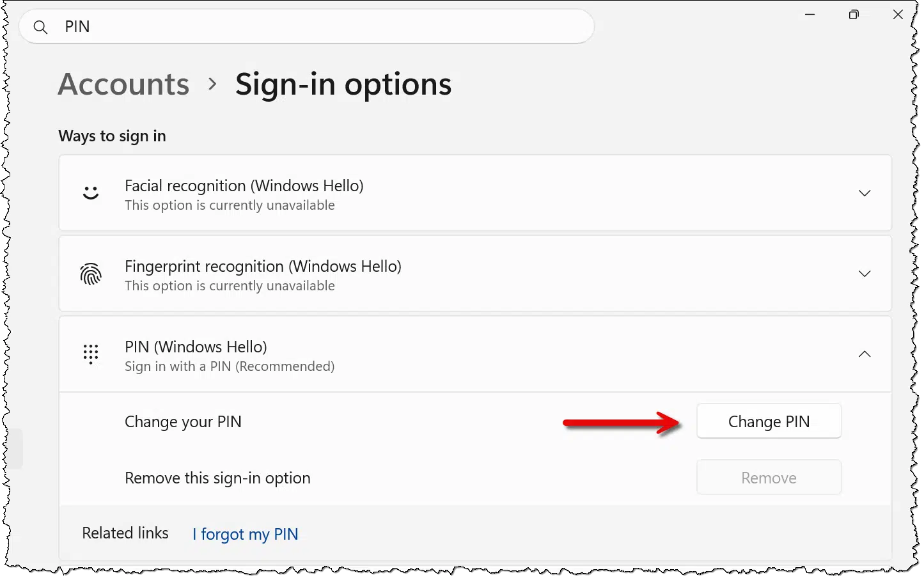Click the facial recognition smiley icon
924x580 pixels.
(x=91, y=192)
